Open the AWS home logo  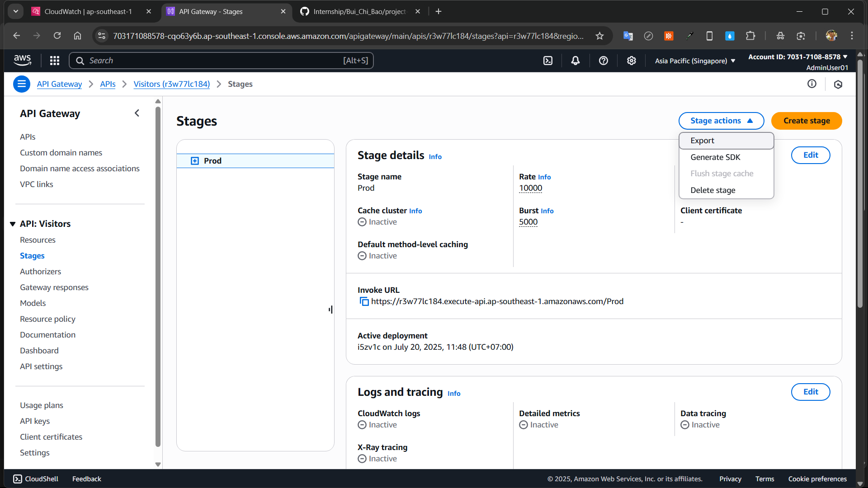(22, 61)
